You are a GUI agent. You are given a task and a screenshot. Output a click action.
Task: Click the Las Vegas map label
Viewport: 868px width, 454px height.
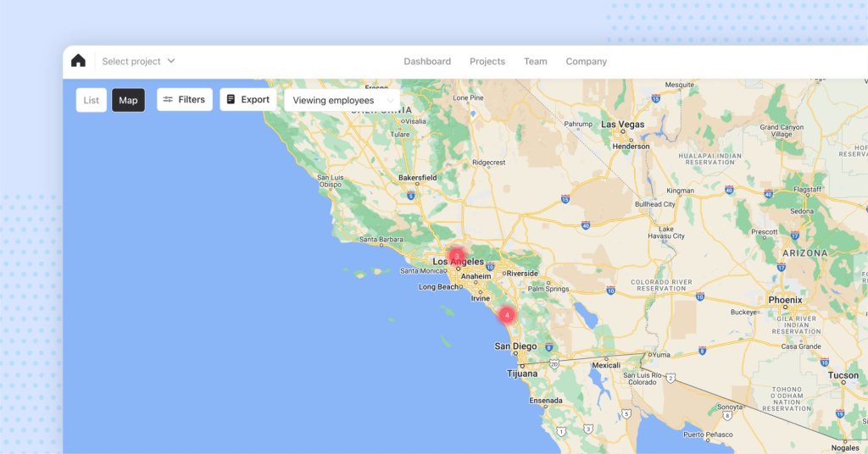click(623, 125)
